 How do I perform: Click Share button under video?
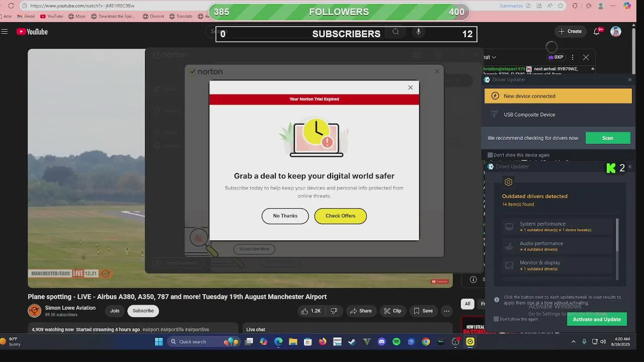coord(361,311)
